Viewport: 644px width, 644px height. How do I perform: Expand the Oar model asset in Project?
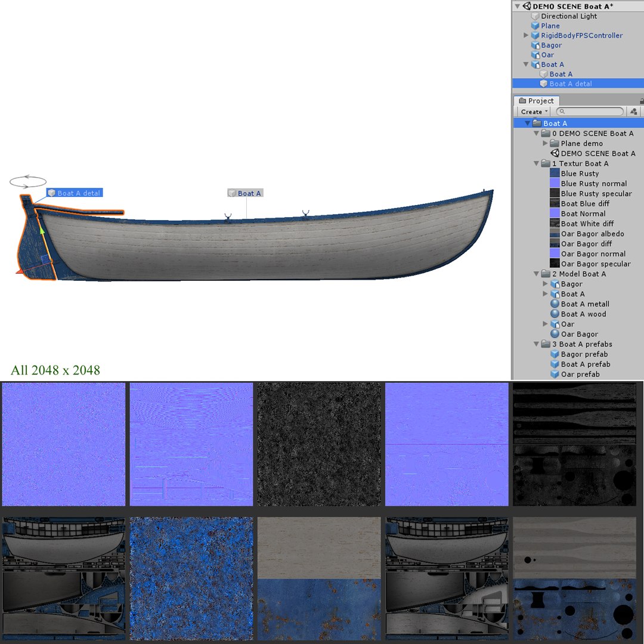(545, 324)
